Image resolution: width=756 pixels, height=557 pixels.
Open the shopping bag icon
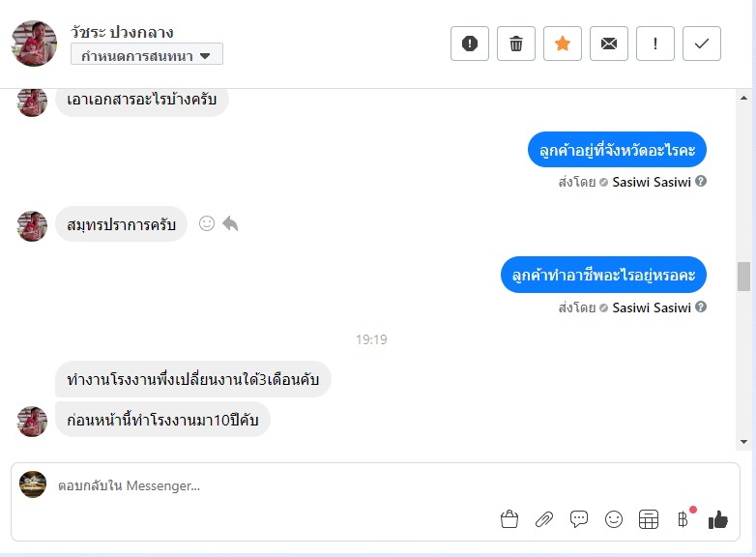click(x=509, y=519)
